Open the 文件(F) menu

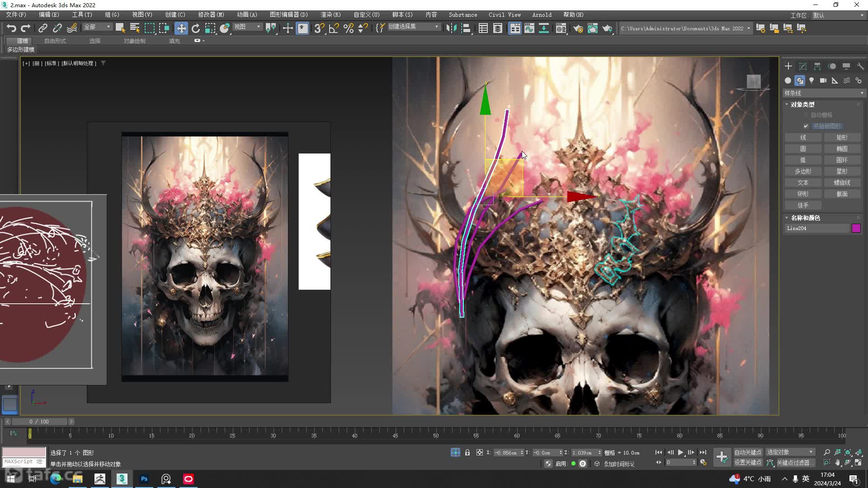(x=16, y=15)
